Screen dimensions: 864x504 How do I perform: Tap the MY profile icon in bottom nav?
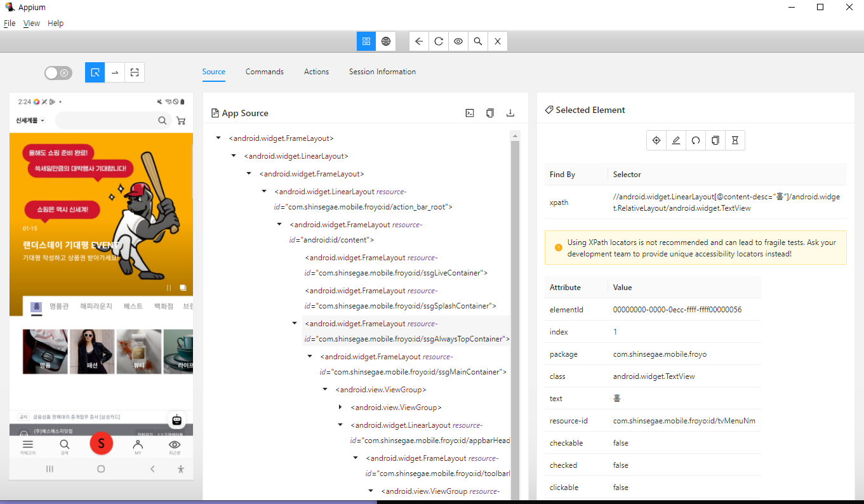pos(138,444)
